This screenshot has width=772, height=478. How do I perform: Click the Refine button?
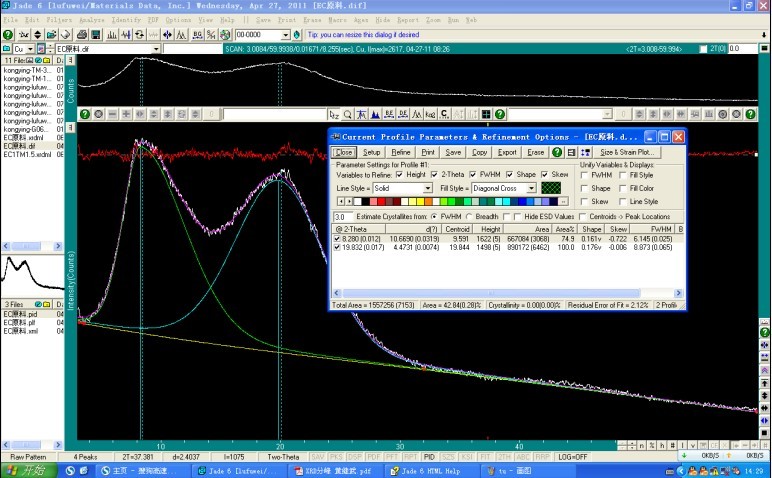click(400, 152)
